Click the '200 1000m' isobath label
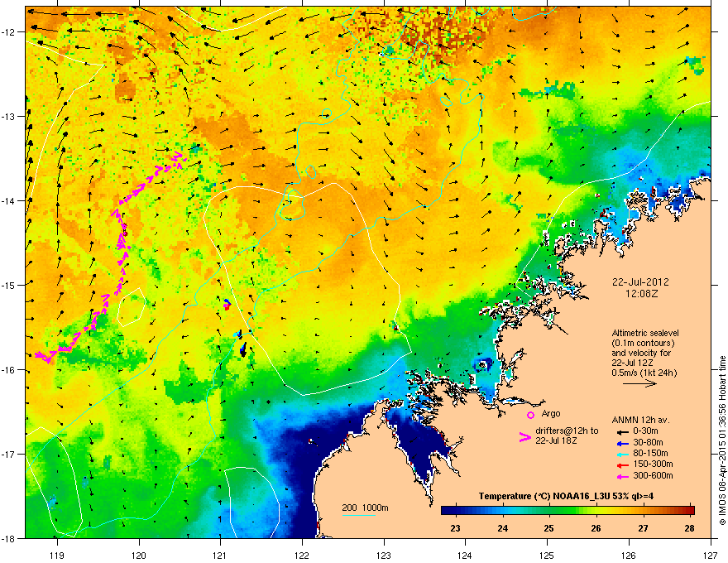This screenshot has height=563, width=728. 365,508
